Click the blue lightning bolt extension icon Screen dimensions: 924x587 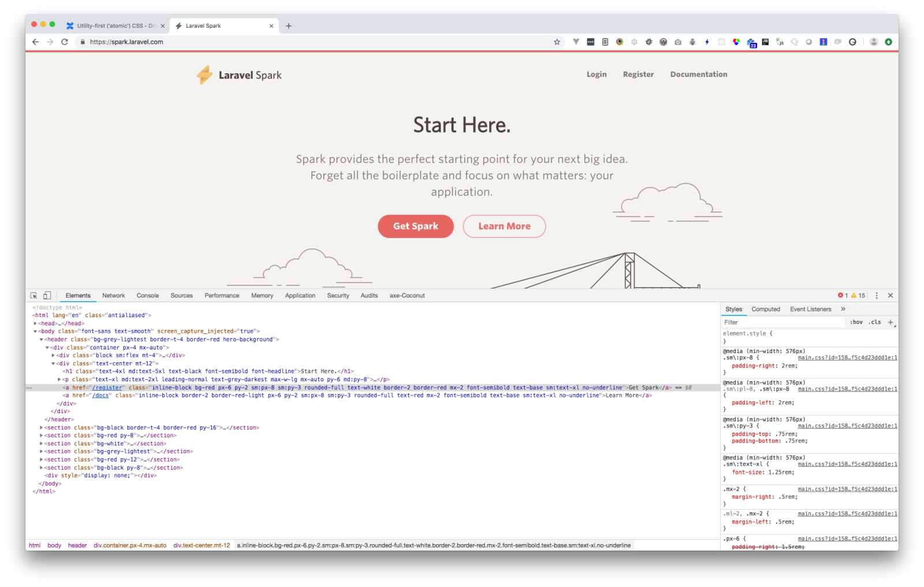coord(707,42)
